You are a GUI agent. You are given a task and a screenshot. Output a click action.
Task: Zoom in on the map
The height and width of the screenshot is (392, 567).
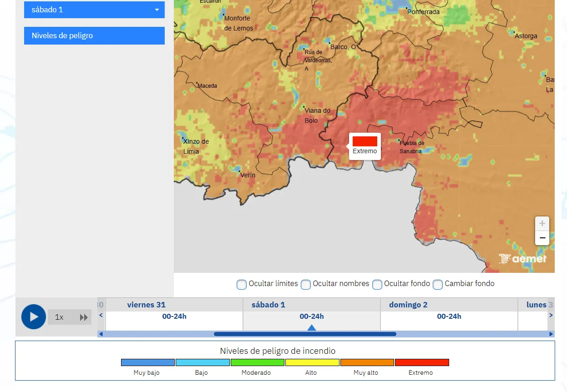pos(542,224)
